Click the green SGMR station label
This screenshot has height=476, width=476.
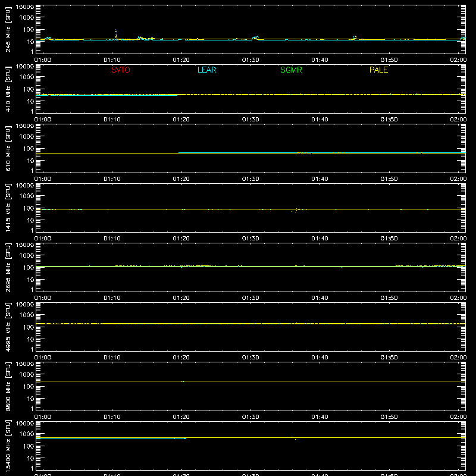pos(291,70)
